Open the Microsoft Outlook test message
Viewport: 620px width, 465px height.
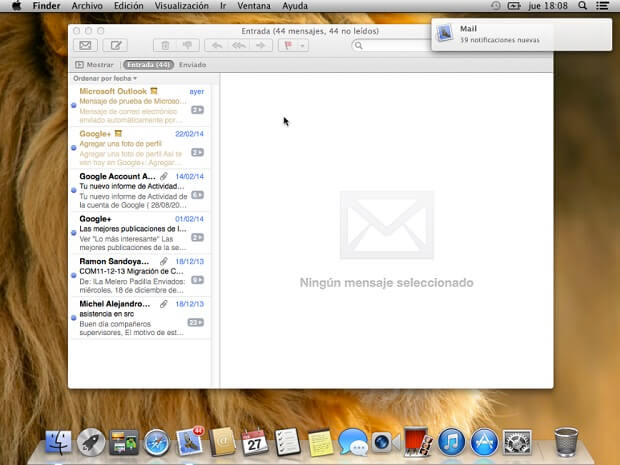tap(140, 106)
